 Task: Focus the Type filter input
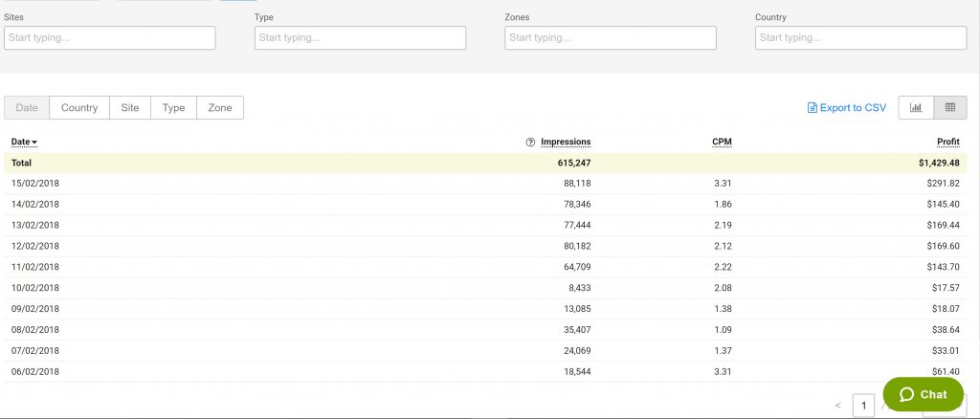click(360, 38)
